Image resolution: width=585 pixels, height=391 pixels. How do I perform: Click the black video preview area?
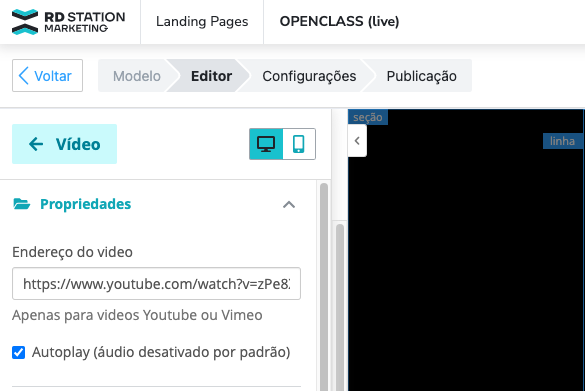pos(466,250)
